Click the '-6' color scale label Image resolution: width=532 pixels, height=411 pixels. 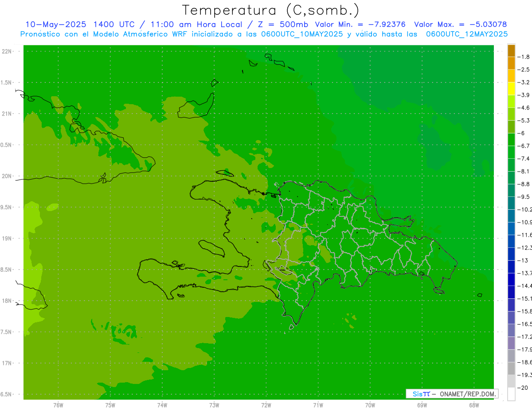(521, 133)
